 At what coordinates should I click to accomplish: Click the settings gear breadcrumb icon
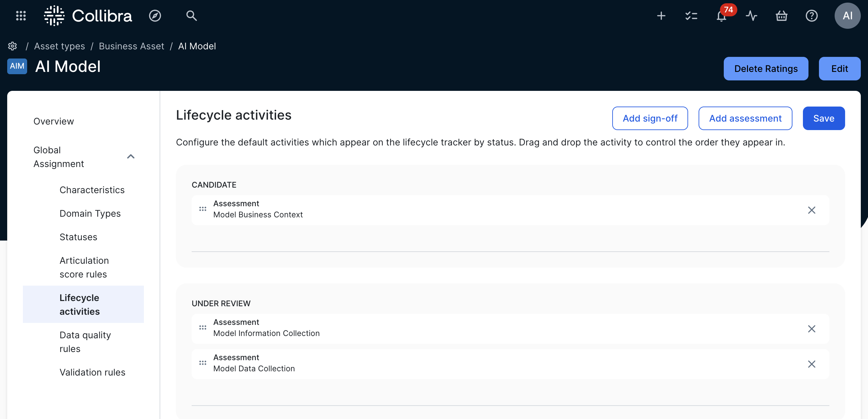click(12, 46)
